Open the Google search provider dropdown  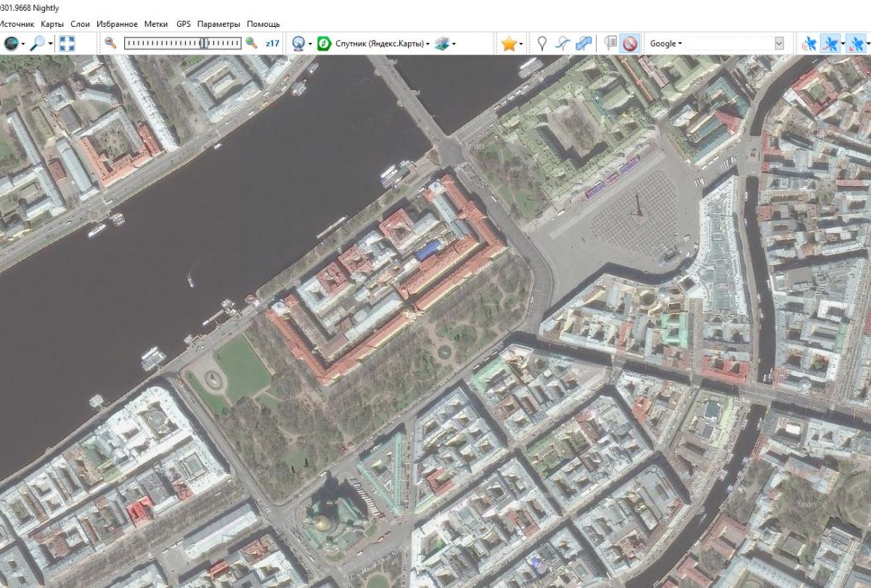[666, 44]
